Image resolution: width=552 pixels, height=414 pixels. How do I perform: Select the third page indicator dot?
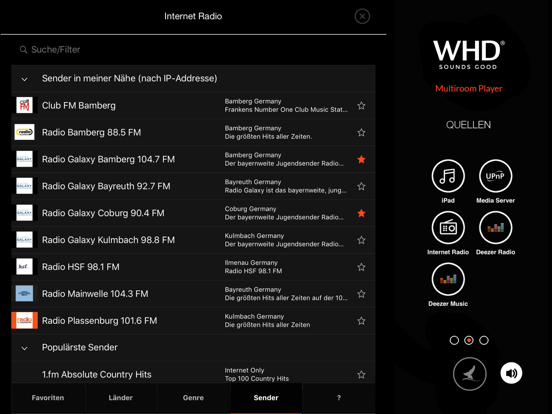484,340
